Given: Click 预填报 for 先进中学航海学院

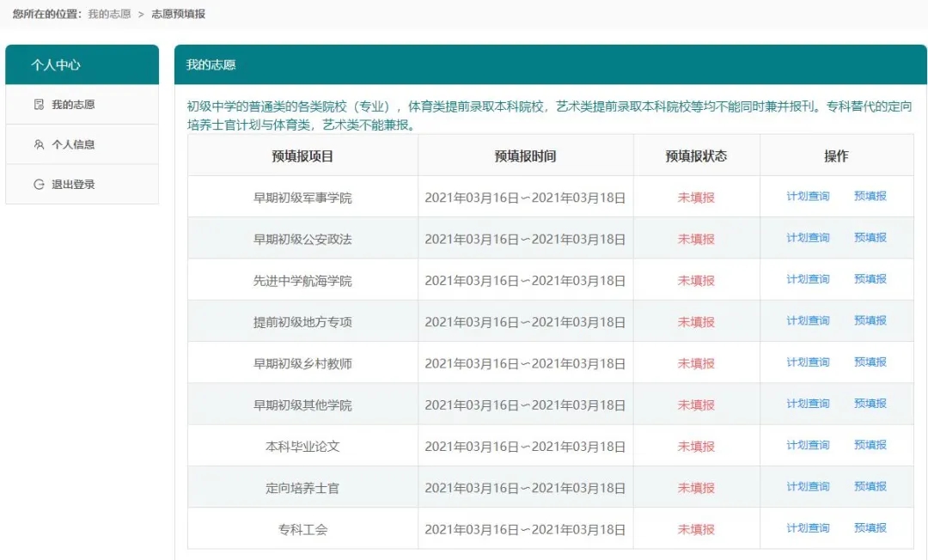Looking at the screenshot, I should [870, 279].
